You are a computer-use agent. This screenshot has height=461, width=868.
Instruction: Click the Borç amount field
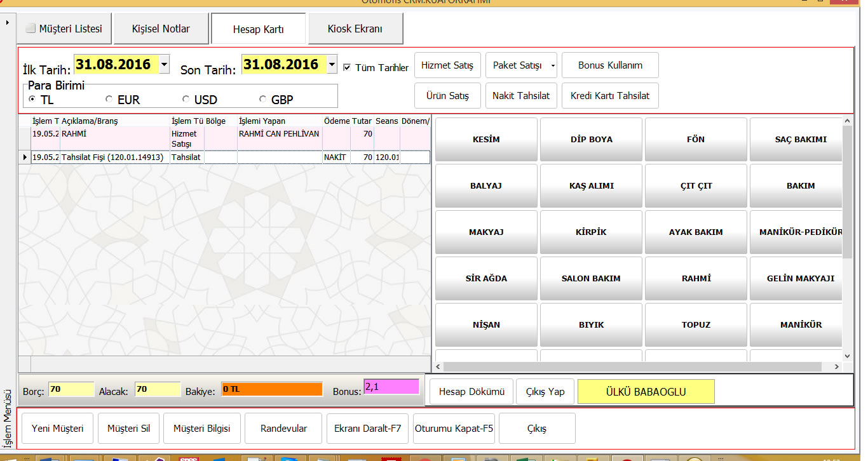click(71, 390)
